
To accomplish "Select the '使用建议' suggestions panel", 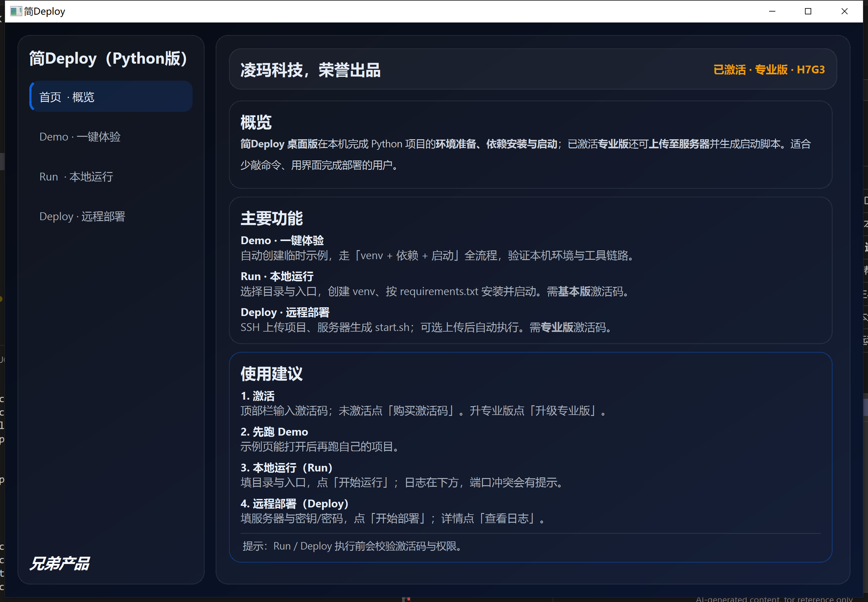I will pos(272,374).
